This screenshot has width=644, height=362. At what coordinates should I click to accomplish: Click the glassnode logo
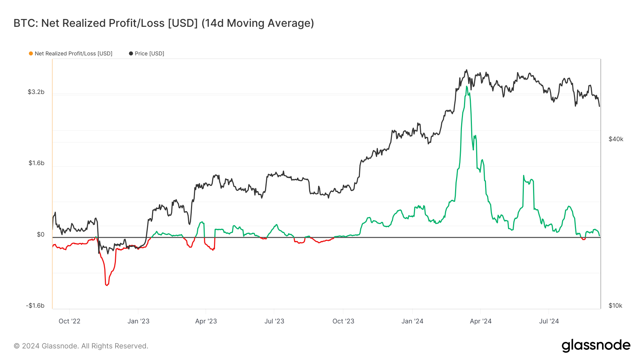pos(596,346)
